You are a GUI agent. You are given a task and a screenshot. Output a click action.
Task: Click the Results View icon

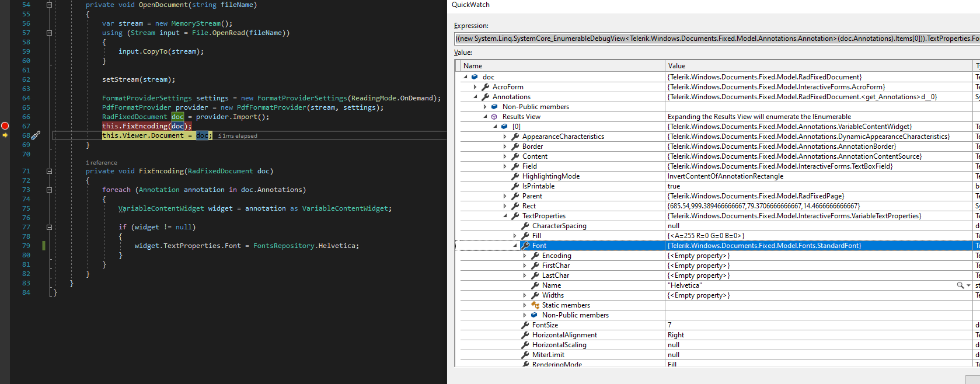point(494,117)
